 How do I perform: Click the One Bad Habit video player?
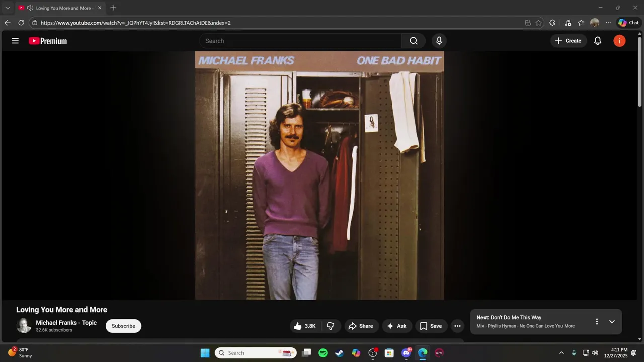[x=319, y=175]
